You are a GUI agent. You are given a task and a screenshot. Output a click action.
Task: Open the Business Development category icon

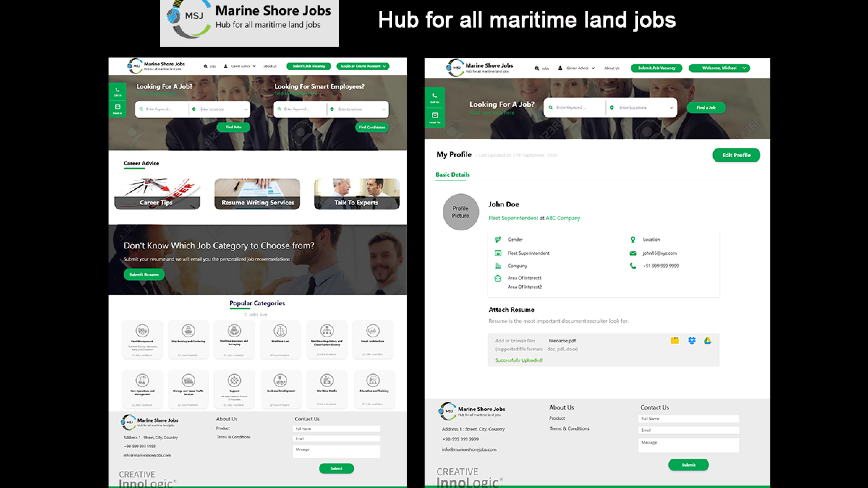(280, 381)
